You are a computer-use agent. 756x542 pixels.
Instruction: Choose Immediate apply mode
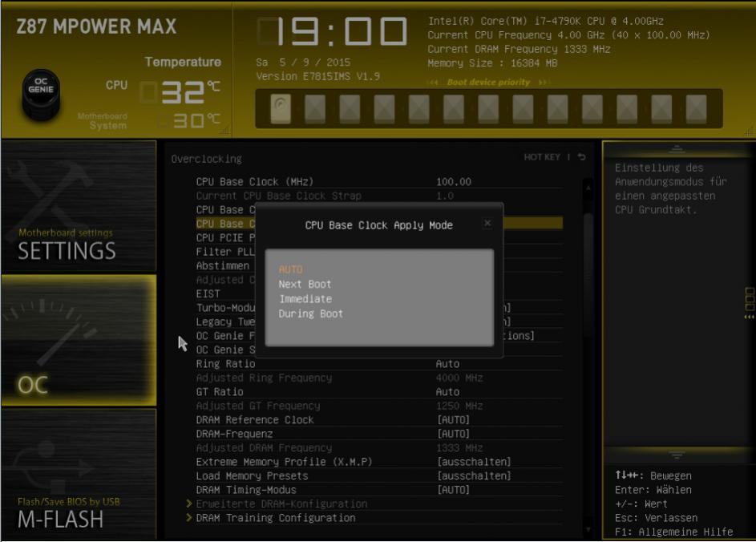click(x=305, y=299)
